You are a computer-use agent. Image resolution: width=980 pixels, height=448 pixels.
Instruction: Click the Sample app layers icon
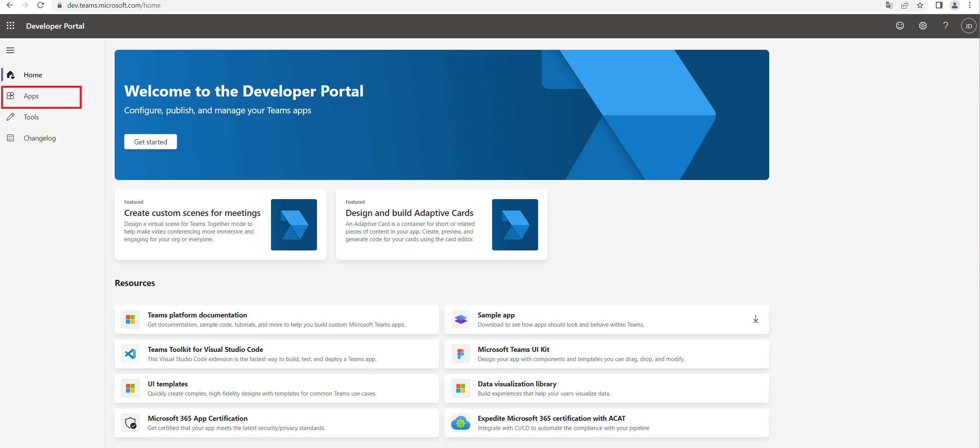pyautogui.click(x=460, y=319)
